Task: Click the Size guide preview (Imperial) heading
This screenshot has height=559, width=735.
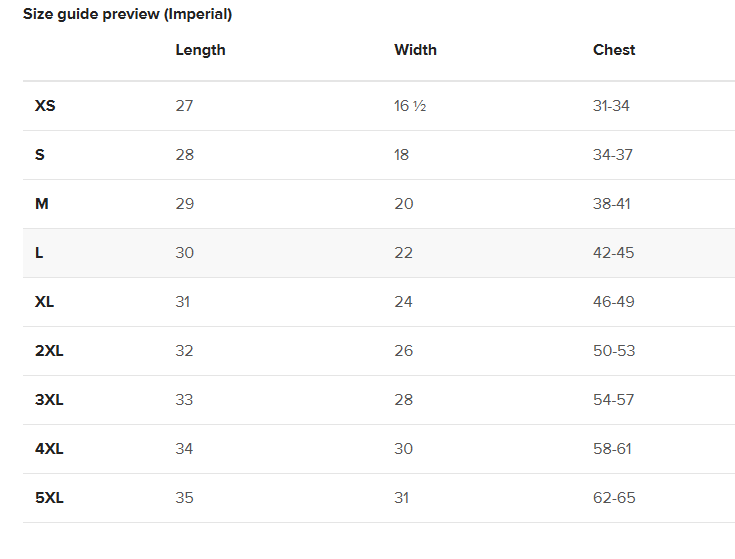Action: tap(128, 14)
